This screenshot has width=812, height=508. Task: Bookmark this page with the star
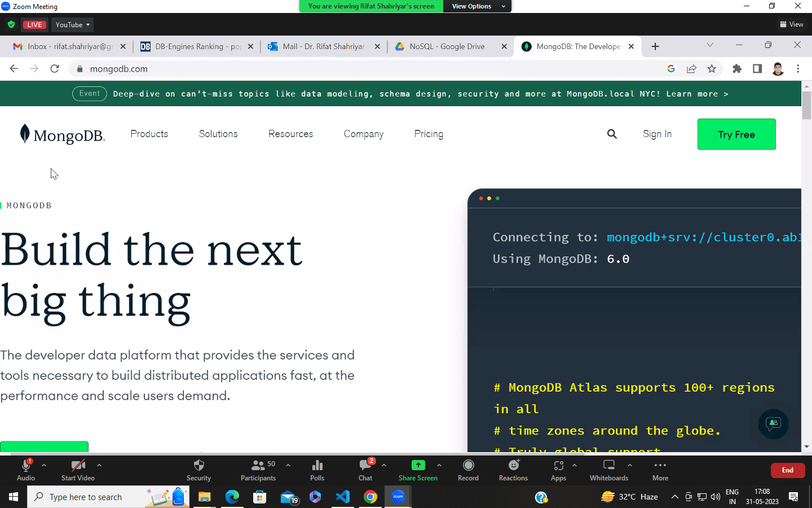[x=712, y=68]
